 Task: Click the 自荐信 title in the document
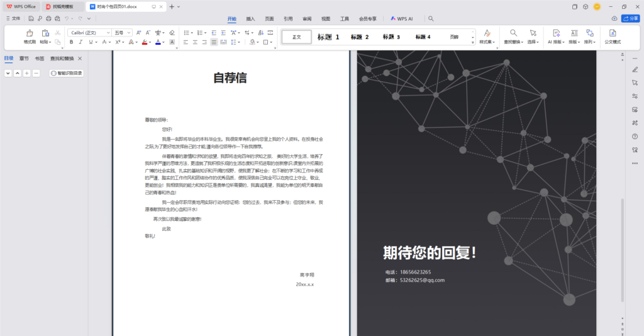pyautogui.click(x=230, y=77)
